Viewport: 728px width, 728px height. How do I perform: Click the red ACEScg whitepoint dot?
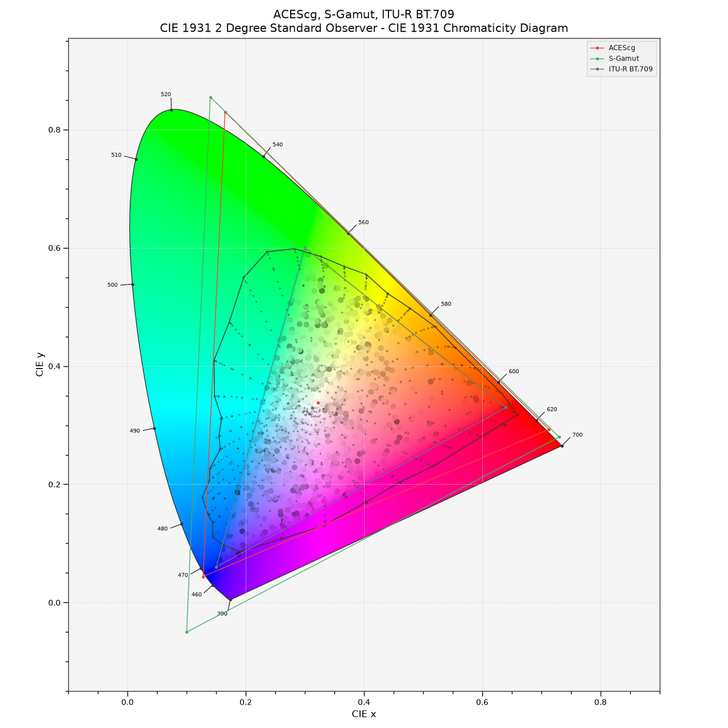pyautogui.click(x=318, y=403)
